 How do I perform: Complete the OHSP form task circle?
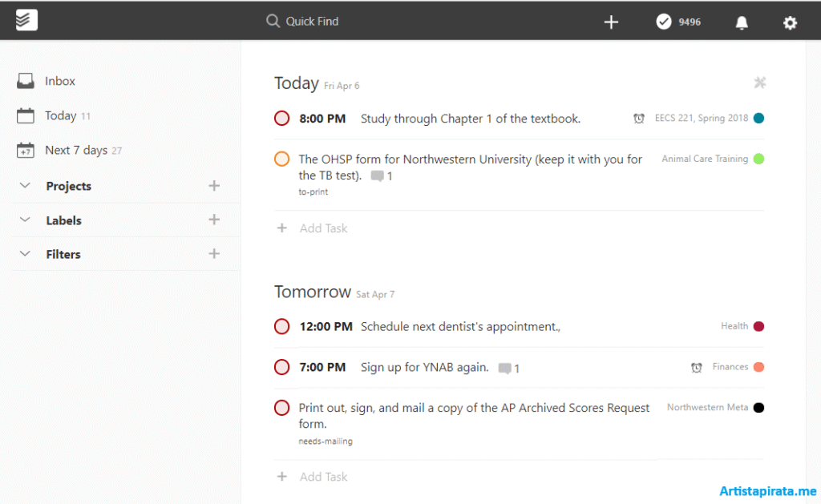281,159
